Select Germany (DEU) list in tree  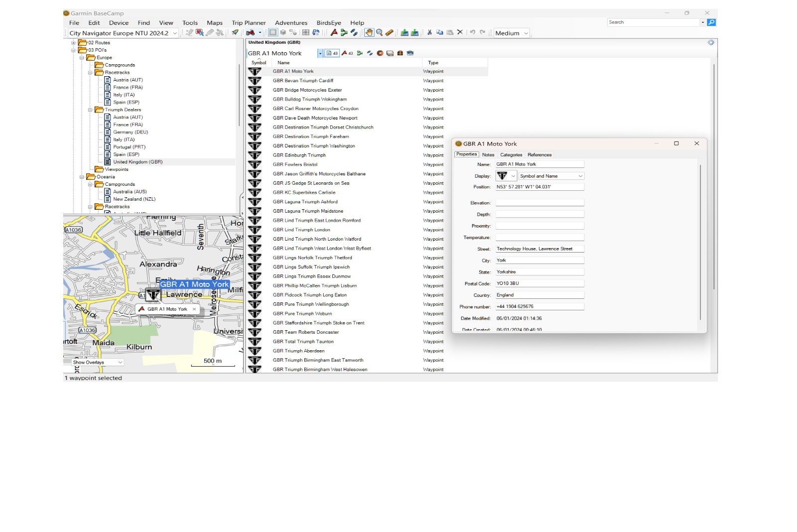coord(131,132)
